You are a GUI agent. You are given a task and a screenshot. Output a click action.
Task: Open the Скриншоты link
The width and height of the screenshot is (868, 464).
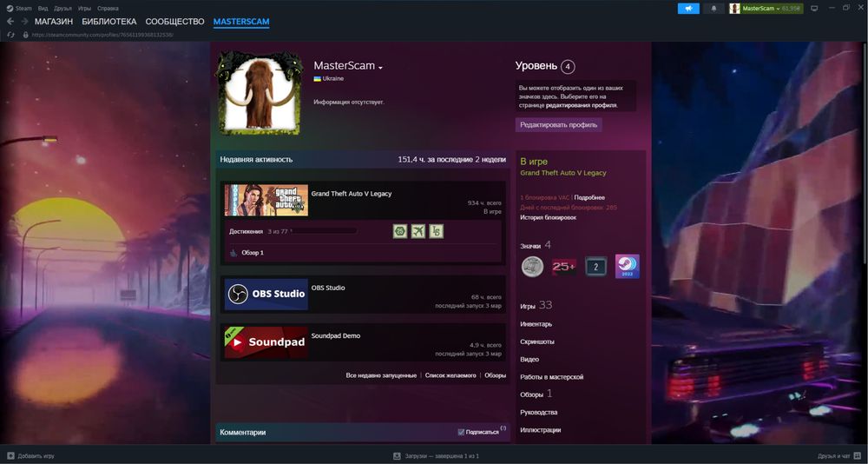click(x=537, y=341)
